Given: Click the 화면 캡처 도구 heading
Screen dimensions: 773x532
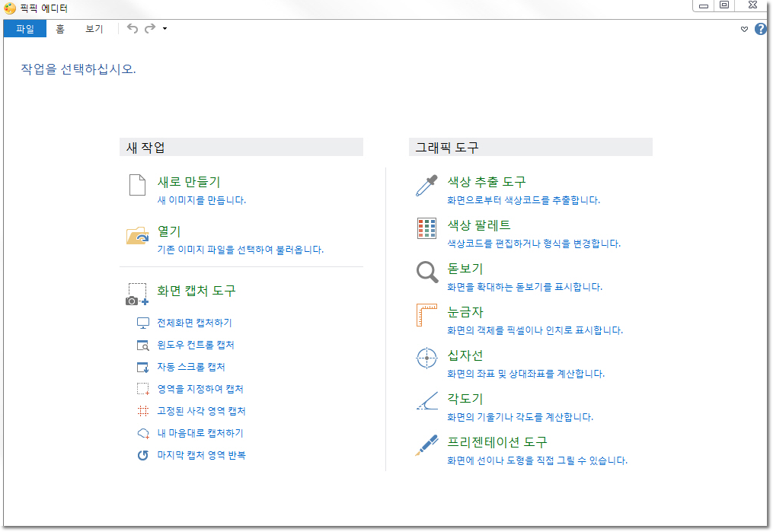Looking at the screenshot, I should click(x=196, y=291).
